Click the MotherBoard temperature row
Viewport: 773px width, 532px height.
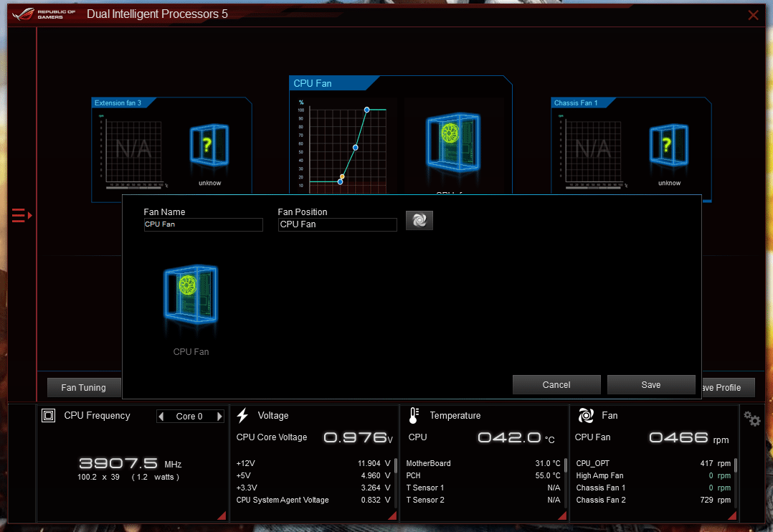(483, 463)
